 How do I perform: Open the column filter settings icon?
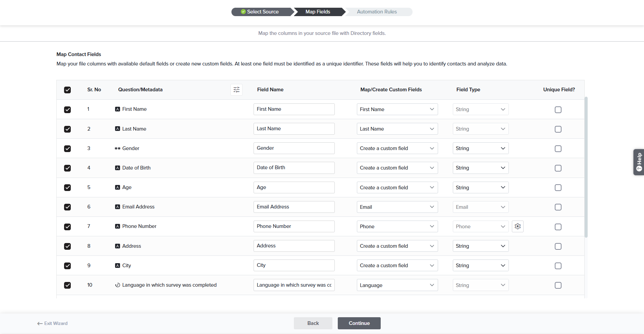pyautogui.click(x=236, y=90)
